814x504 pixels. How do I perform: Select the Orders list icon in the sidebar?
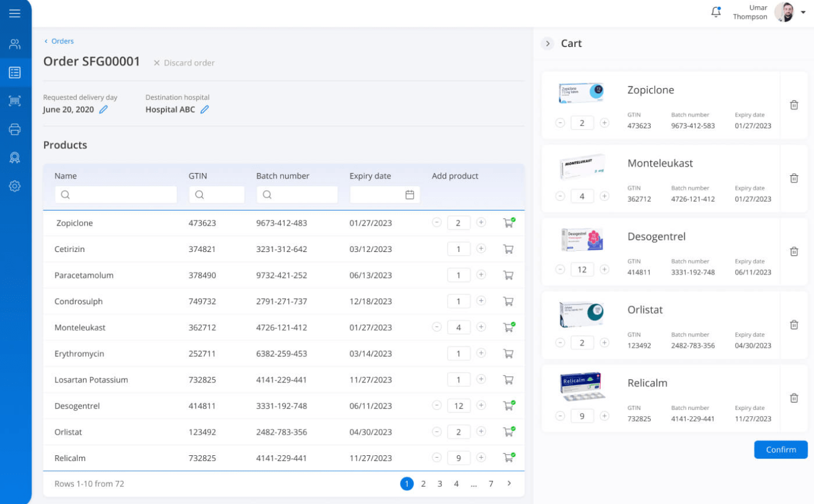click(15, 72)
